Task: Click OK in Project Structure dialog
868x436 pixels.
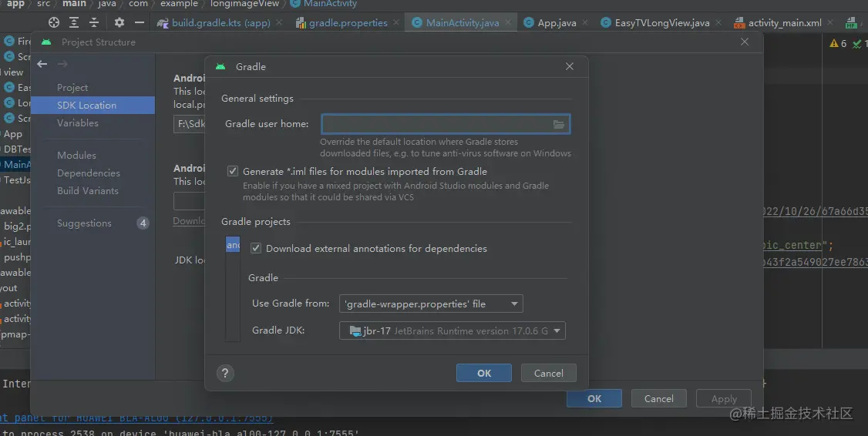Action: (594, 398)
